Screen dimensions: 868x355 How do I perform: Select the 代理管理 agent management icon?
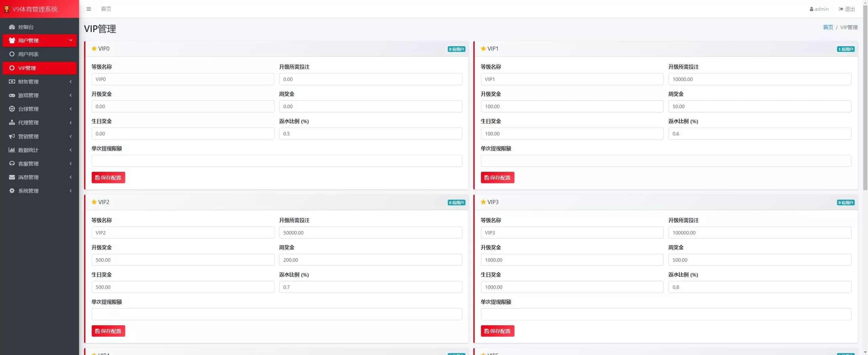pyautogui.click(x=12, y=123)
